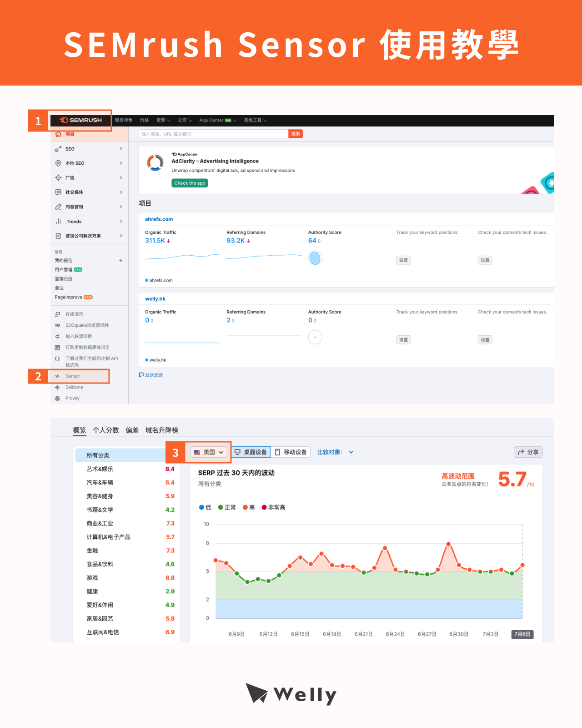Open App Center dropdown menu
The height and width of the screenshot is (728, 582).
point(218,121)
